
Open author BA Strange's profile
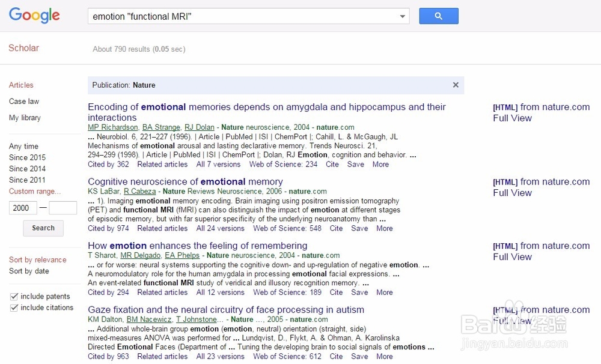pos(161,127)
